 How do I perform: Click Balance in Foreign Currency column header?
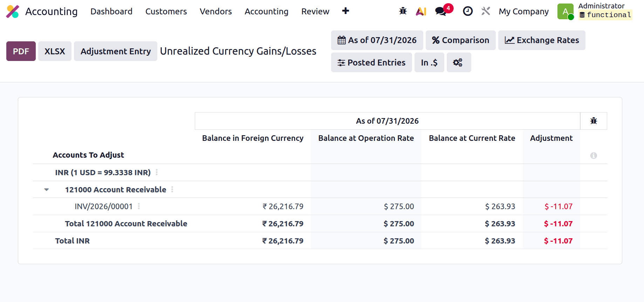[x=253, y=138]
